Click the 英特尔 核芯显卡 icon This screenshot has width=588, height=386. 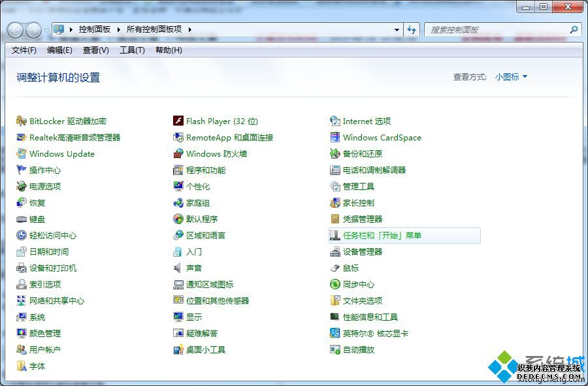(335, 333)
